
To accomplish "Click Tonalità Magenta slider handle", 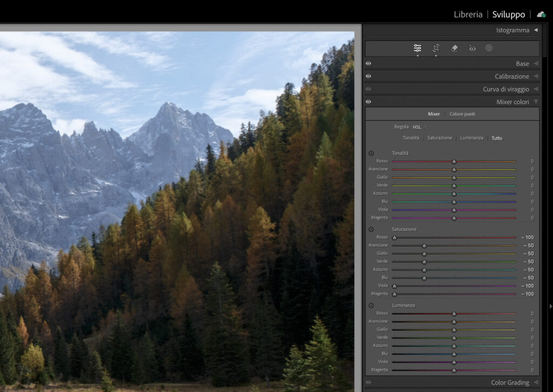I will click(x=454, y=218).
